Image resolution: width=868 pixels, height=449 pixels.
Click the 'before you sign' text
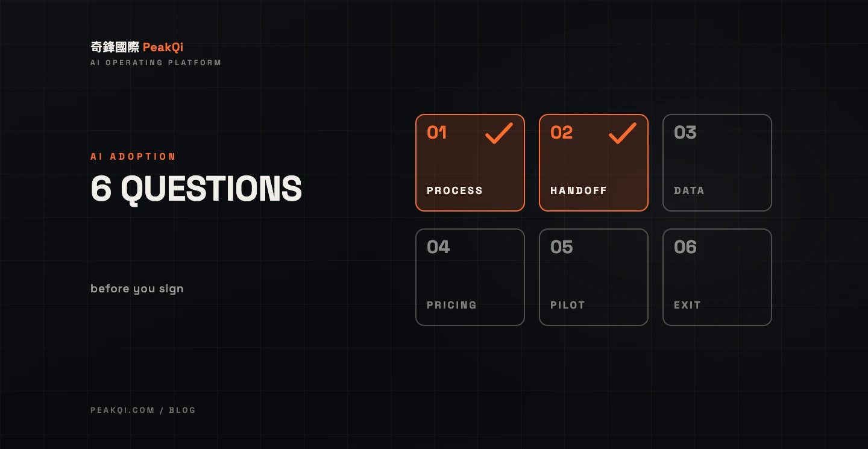tap(137, 289)
